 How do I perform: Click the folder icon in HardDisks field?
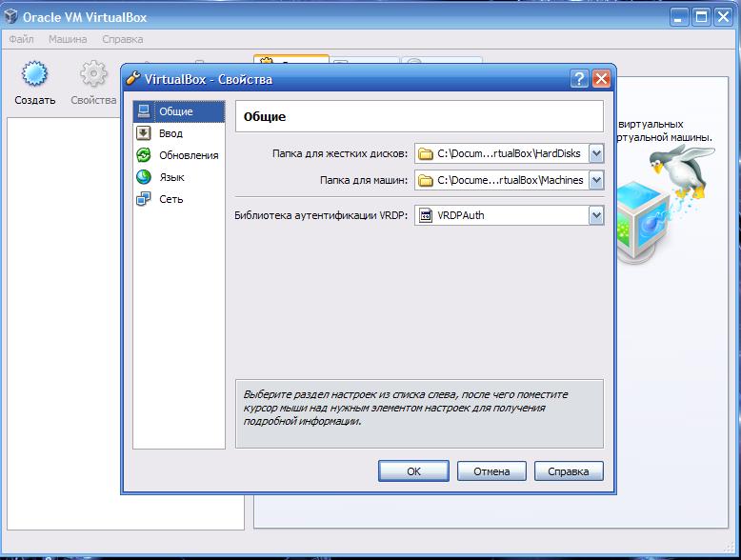426,153
